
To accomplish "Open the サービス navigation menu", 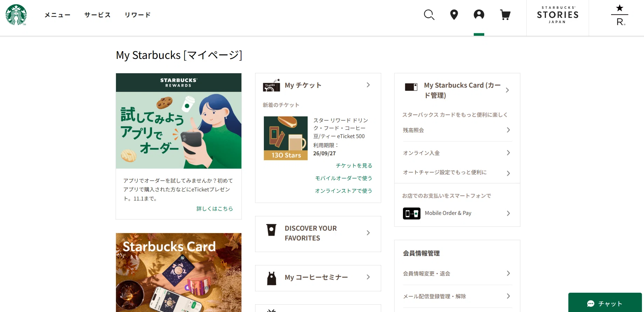I will click(97, 15).
